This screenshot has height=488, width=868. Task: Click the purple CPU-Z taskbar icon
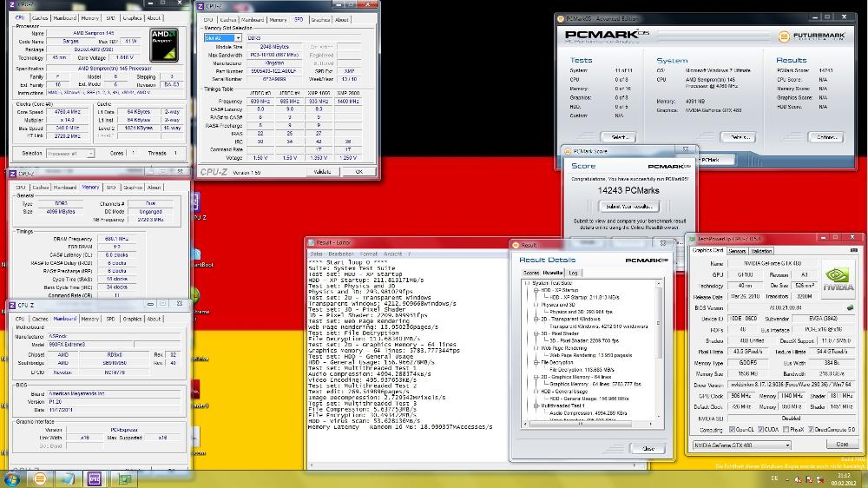coord(95,478)
